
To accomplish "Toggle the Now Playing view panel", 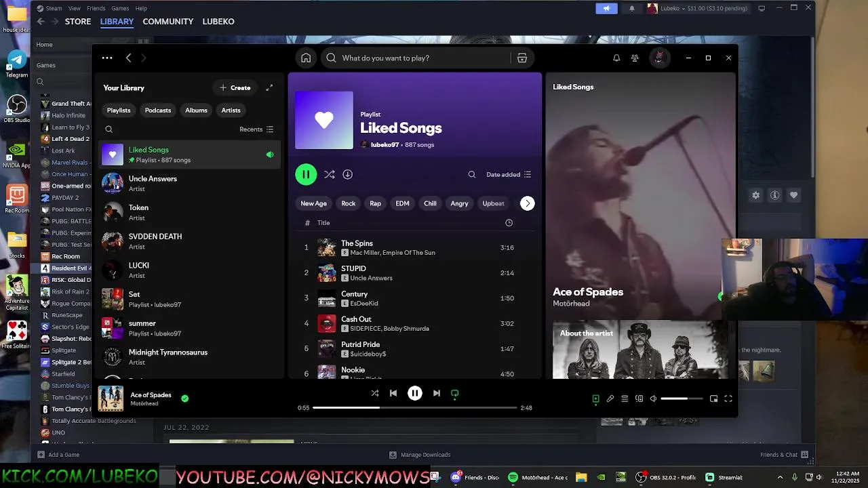I will click(x=595, y=399).
